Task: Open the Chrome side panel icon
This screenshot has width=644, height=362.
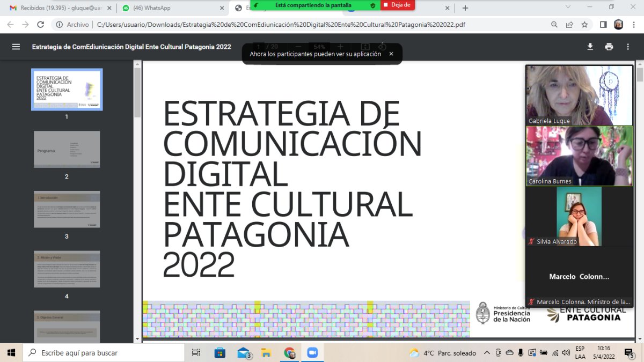Action: (603, 25)
